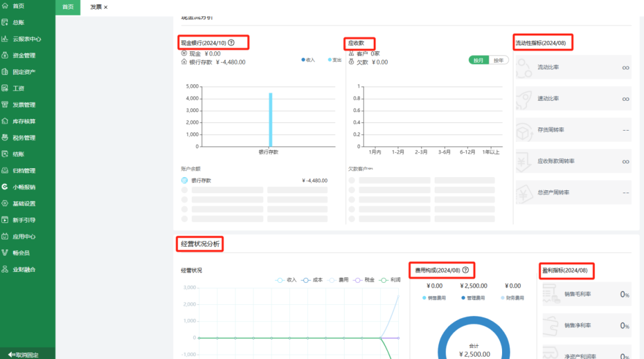
Task: Click help icon beside 费用构成(2024/08)
Action: coord(466,270)
